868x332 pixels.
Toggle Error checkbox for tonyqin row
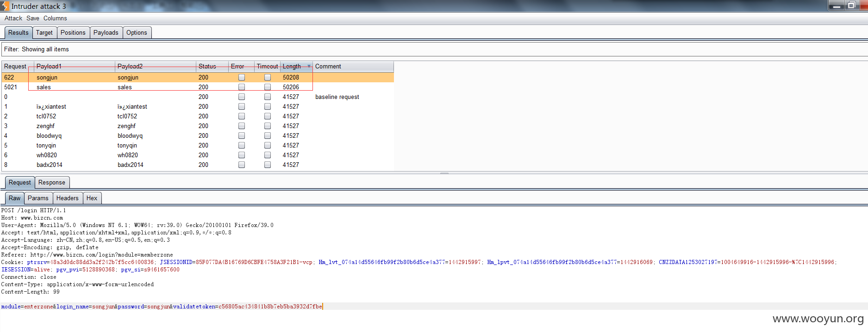click(x=242, y=145)
